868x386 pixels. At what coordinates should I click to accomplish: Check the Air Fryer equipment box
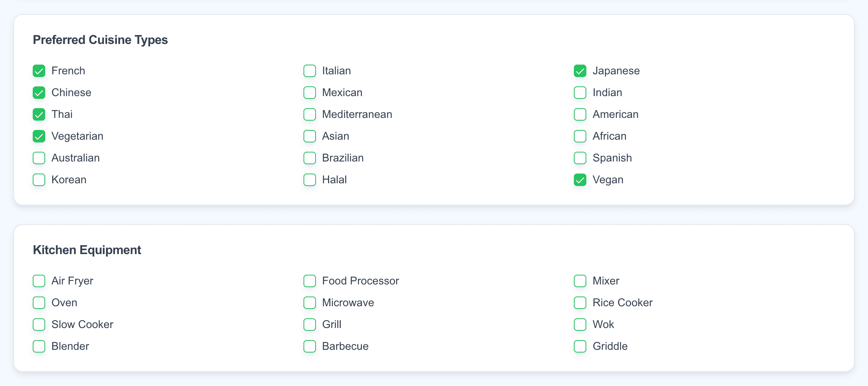pos(39,281)
